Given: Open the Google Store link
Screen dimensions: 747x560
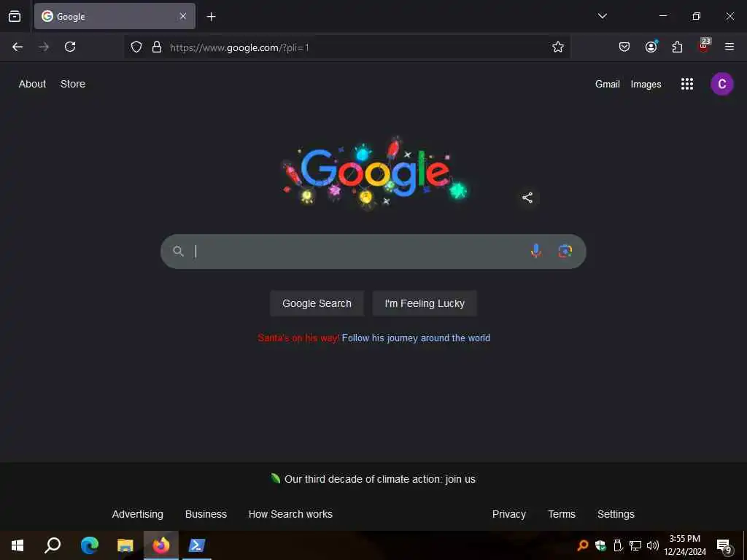Looking at the screenshot, I should [x=73, y=84].
